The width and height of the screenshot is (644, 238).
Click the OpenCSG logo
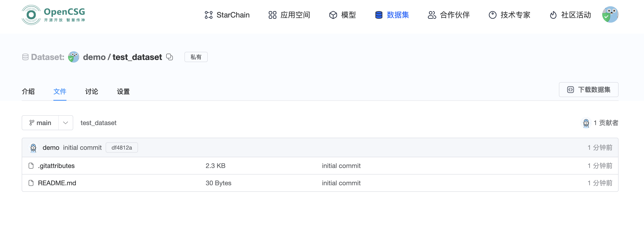(53, 15)
